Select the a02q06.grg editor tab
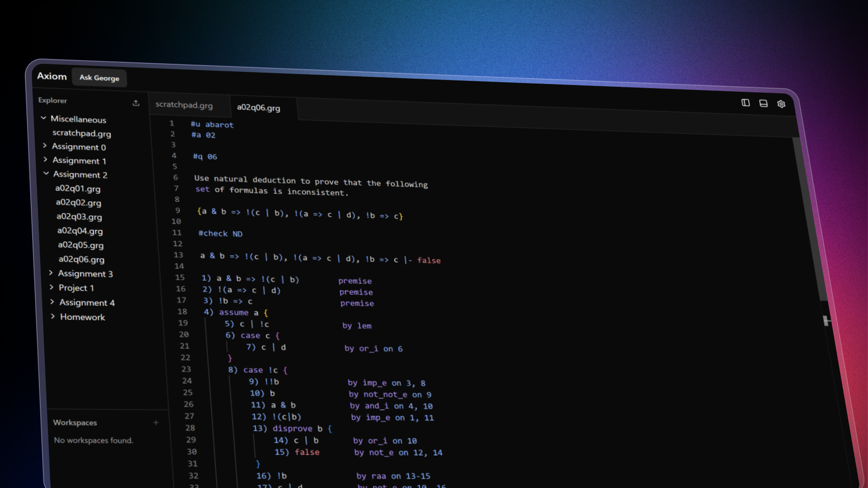868x488 pixels. click(x=259, y=108)
